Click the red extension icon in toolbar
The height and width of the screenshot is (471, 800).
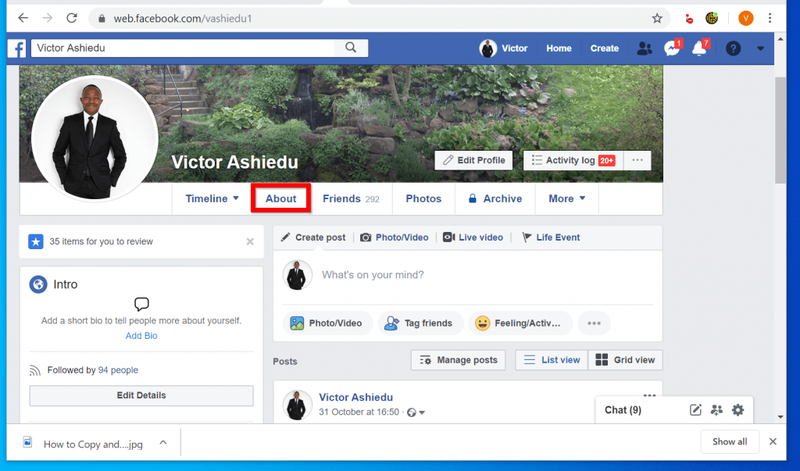[689, 19]
